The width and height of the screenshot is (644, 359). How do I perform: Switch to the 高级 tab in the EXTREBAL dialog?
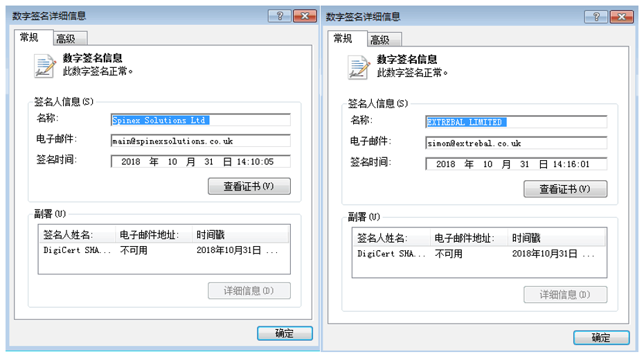pyautogui.click(x=384, y=40)
